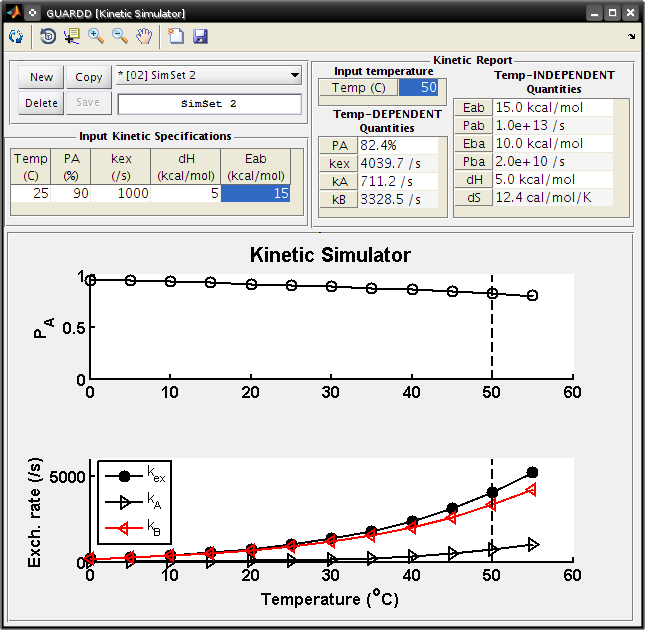This screenshot has width=645, height=630.
Task: Click the rotate 3D toolbar icon
Action: click(48, 36)
